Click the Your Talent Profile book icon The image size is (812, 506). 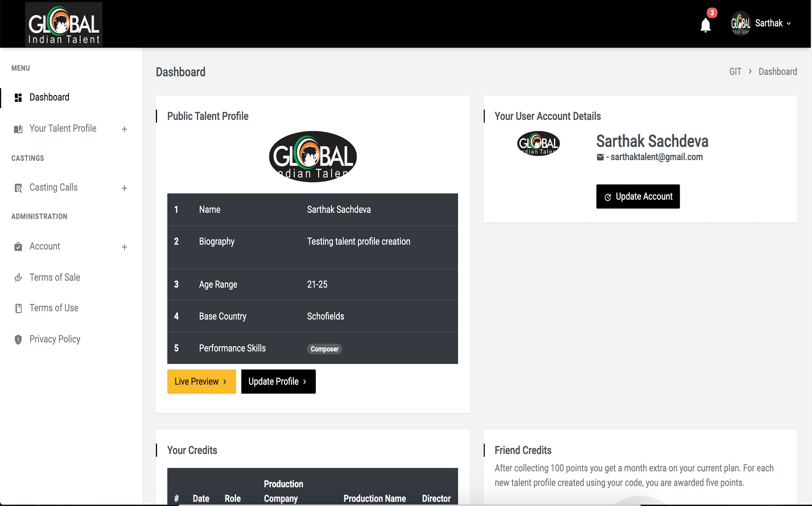(18, 129)
